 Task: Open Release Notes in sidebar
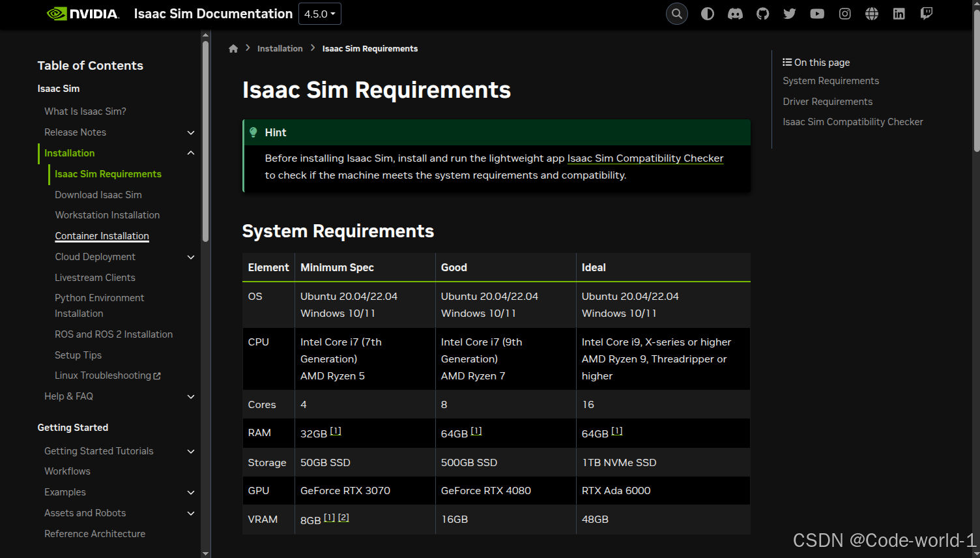[x=75, y=132]
